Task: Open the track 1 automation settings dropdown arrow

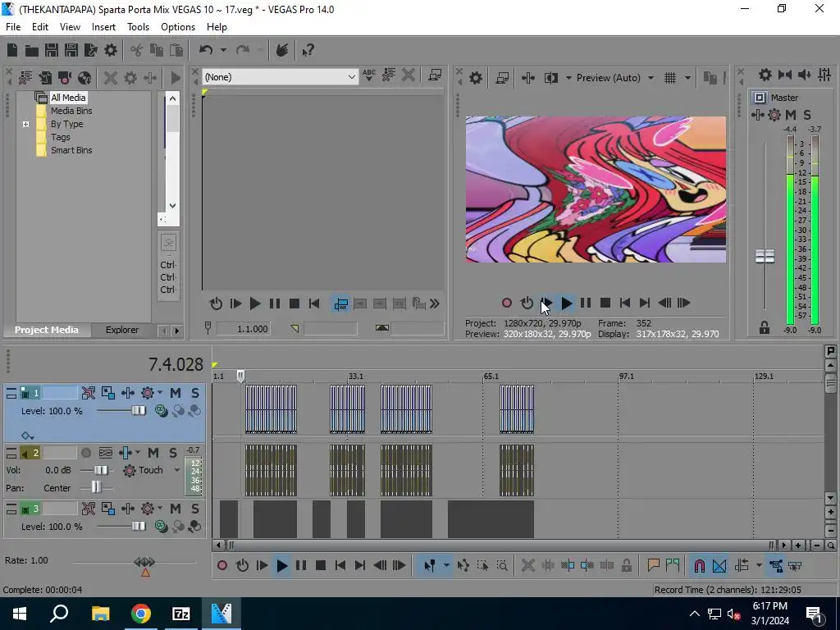Action: pyautogui.click(x=160, y=393)
